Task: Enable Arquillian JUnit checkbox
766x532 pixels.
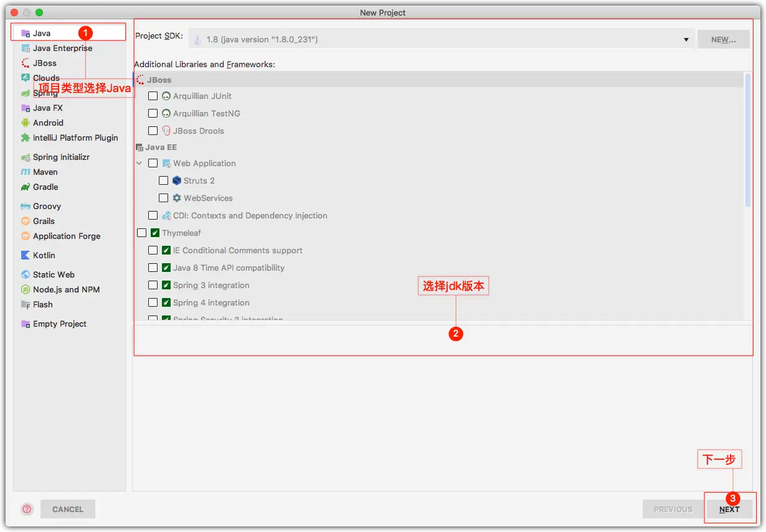Action: coord(153,96)
